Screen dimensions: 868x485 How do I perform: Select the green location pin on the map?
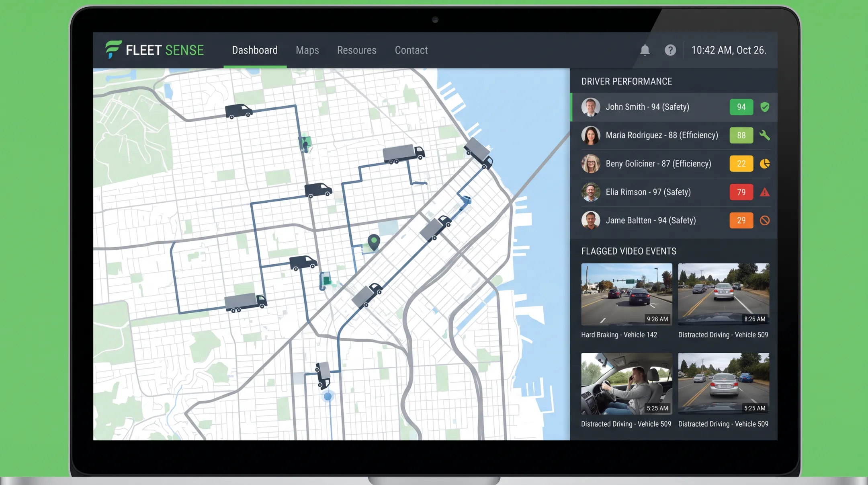tap(374, 242)
